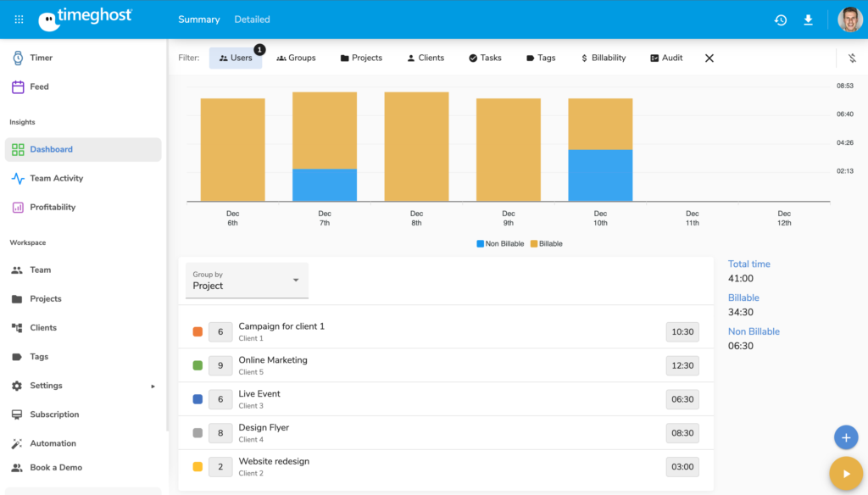Viewport: 868px width, 495px height.
Task: Open the user profile avatar
Action: (849, 19)
